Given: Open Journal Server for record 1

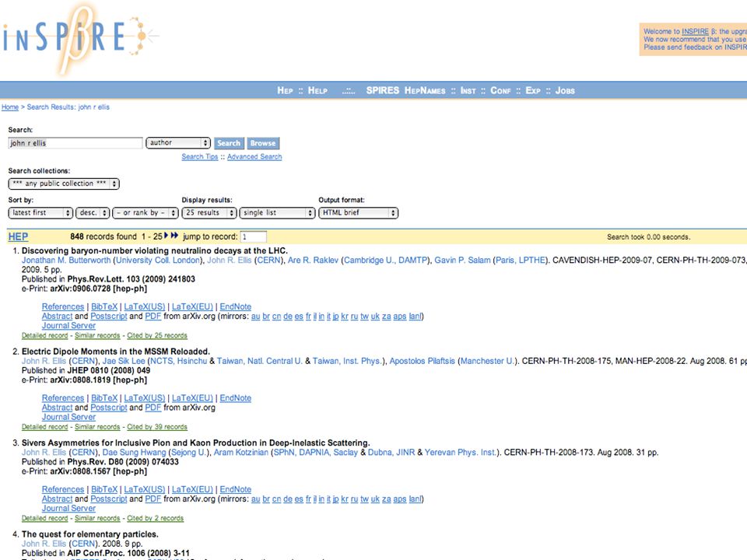Looking at the screenshot, I should click(x=68, y=326).
